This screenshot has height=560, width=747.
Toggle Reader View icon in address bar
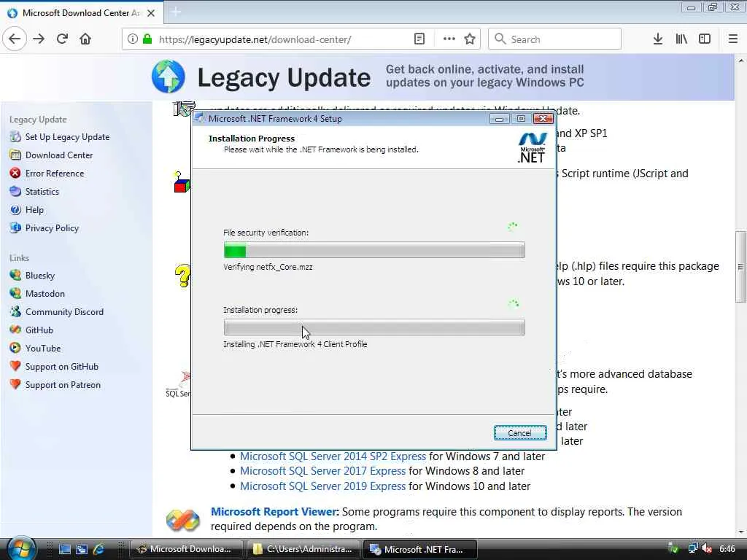coord(419,39)
